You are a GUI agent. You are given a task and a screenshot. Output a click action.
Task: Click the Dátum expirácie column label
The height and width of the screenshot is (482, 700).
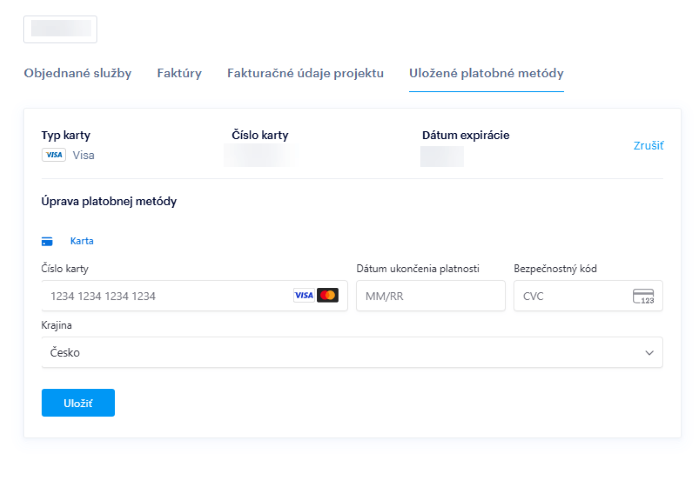click(466, 135)
